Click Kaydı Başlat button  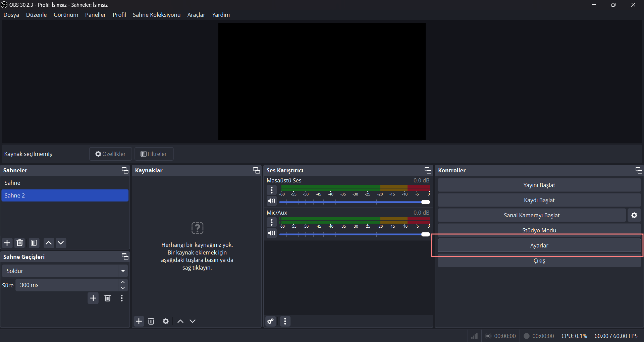point(539,200)
